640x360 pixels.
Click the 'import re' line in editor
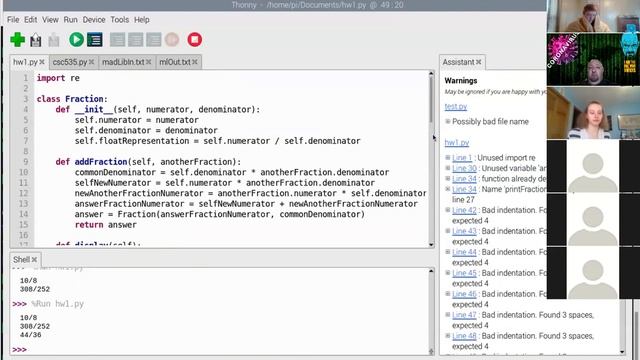[x=58, y=78]
